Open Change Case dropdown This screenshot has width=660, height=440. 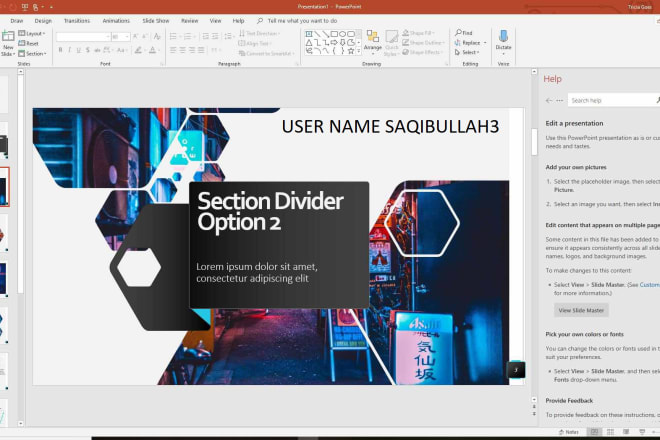(x=121, y=50)
